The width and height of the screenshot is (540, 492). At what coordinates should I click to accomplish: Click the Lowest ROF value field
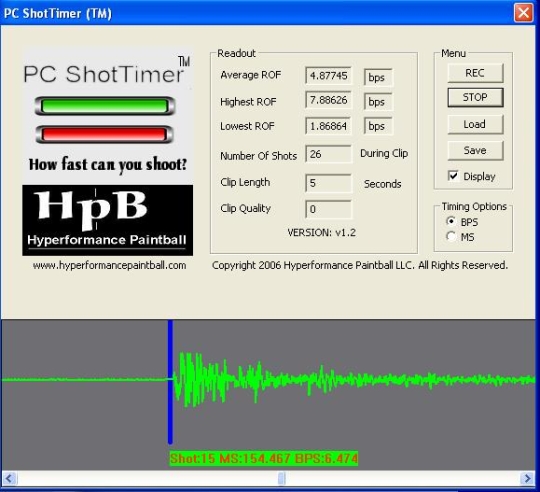pyautogui.click(x=328, y=126)
